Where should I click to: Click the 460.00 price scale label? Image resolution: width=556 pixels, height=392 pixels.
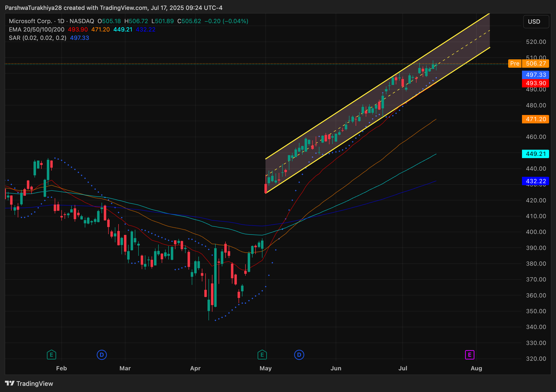point(536,137)
